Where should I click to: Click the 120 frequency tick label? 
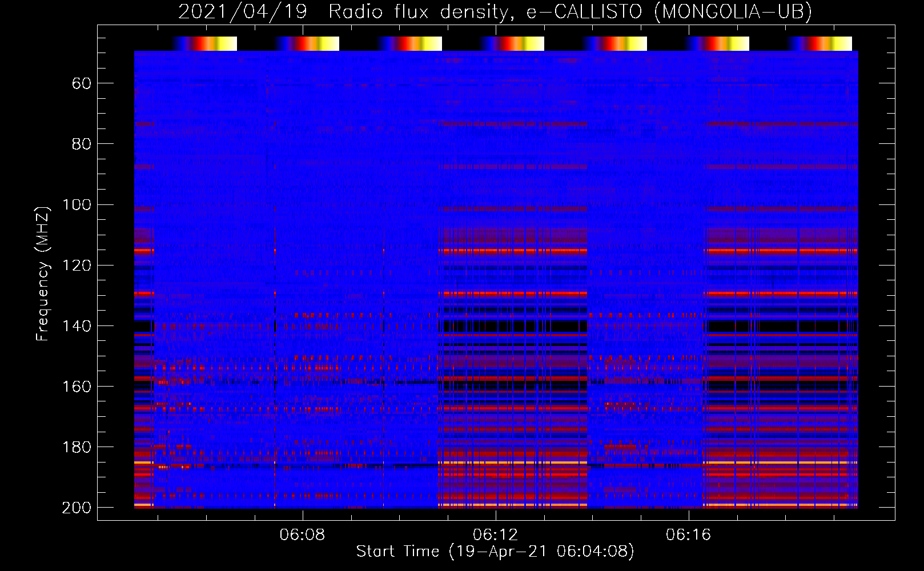(77, 265)
